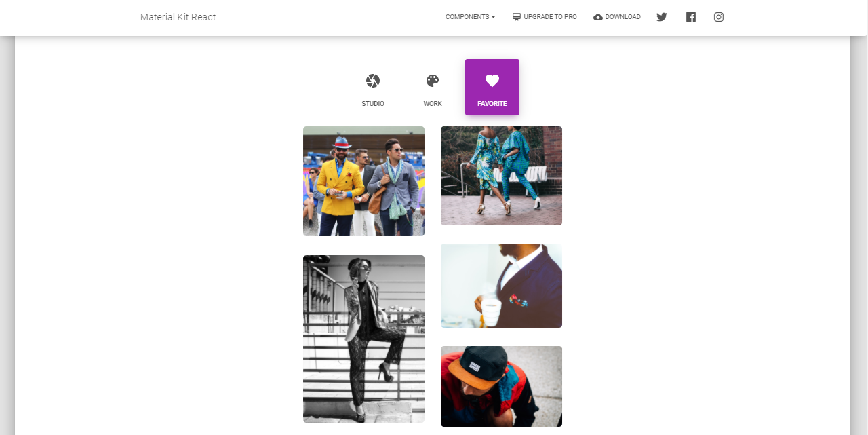
Task: Go to Material Kit React home link
Action: 178,17
